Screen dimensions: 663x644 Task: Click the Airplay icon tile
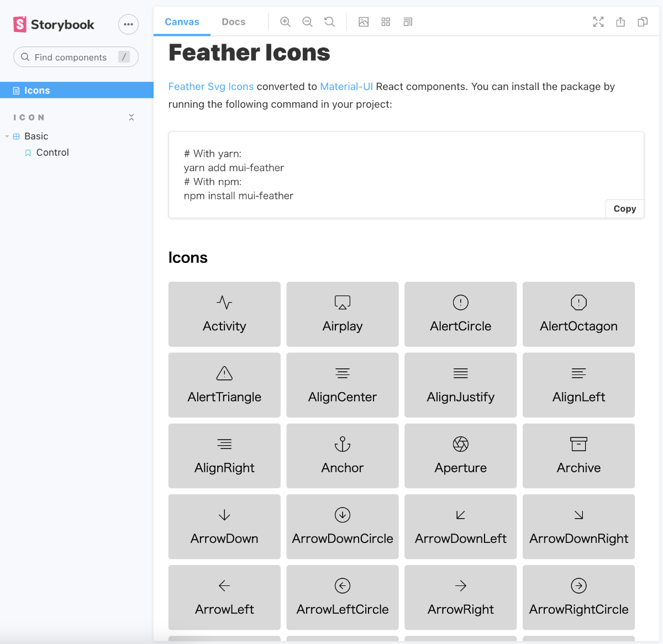pos(343,314)
